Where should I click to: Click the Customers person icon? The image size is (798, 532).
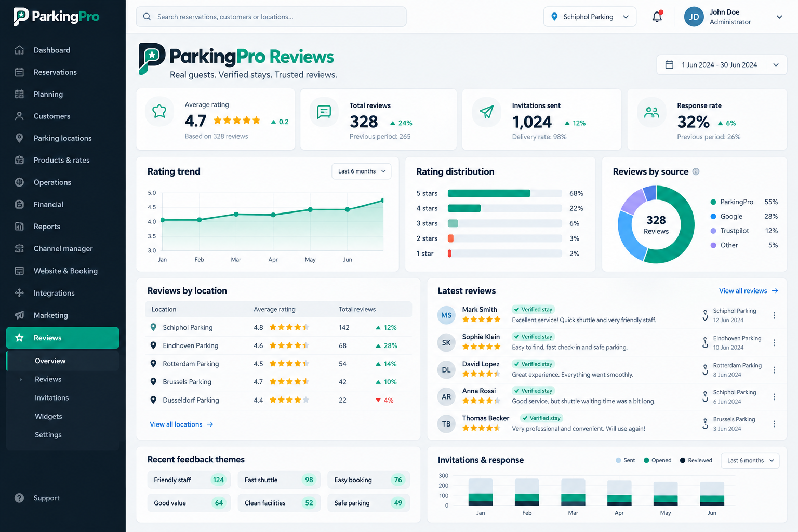pos(19,116)
